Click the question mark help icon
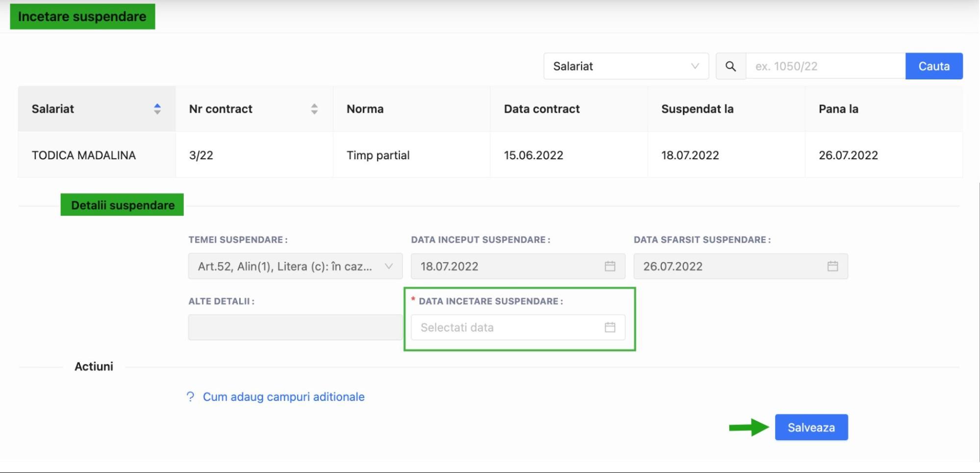980x473 pixels. [x=190, y=397]
